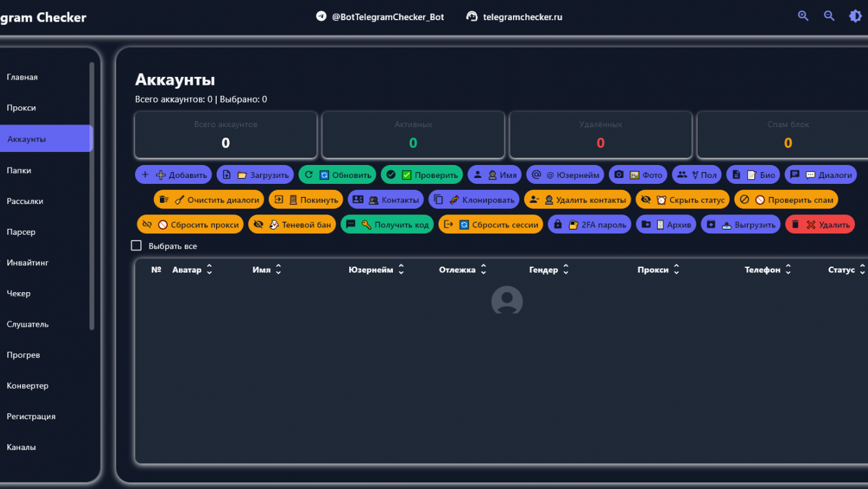Click the 'Добавить' accounts button
This screenshot has height=489, width=868.
coord(174,175)
